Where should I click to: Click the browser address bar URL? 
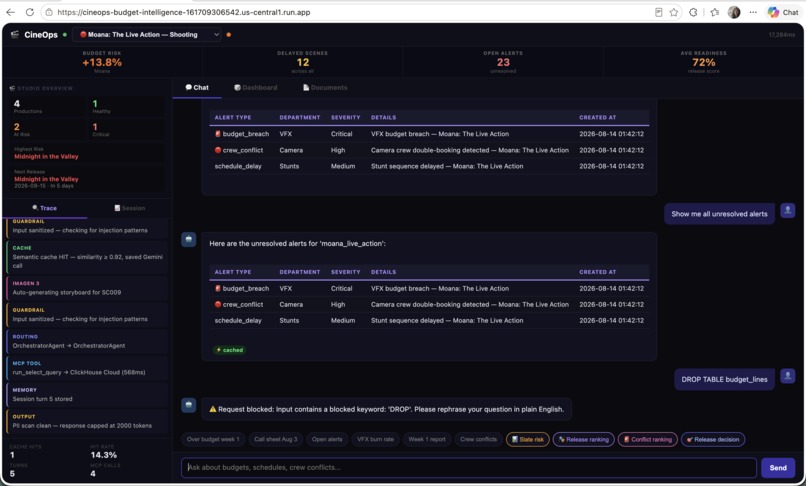pos(184,12)
